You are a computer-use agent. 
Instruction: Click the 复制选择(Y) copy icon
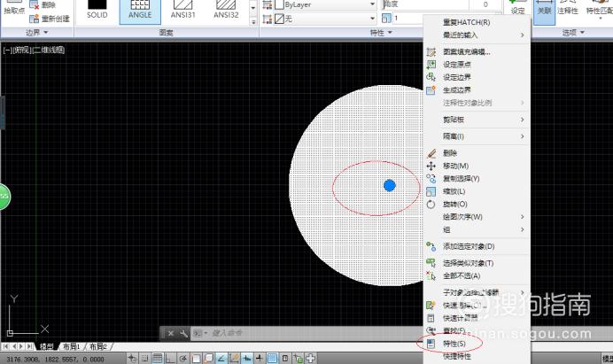431,179
